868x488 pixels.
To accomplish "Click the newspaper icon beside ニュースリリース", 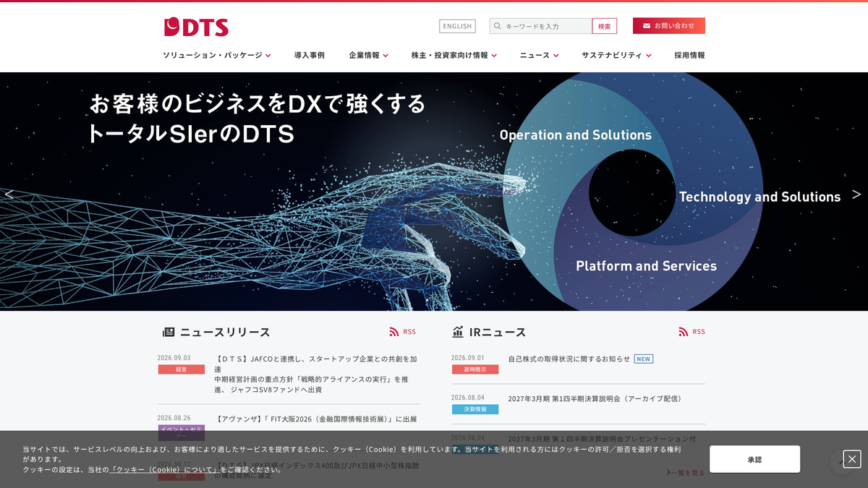I will [169, 332].
